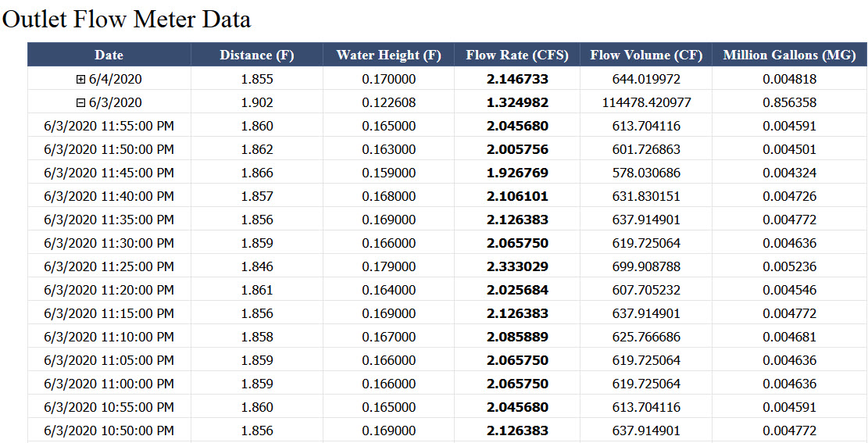
Task: Click the Outlet Flow Meter Data title
Action: (x=127, y=19)
